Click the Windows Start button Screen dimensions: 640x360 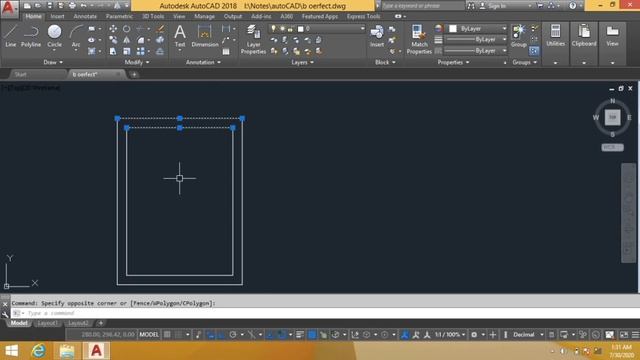[11, 351]
